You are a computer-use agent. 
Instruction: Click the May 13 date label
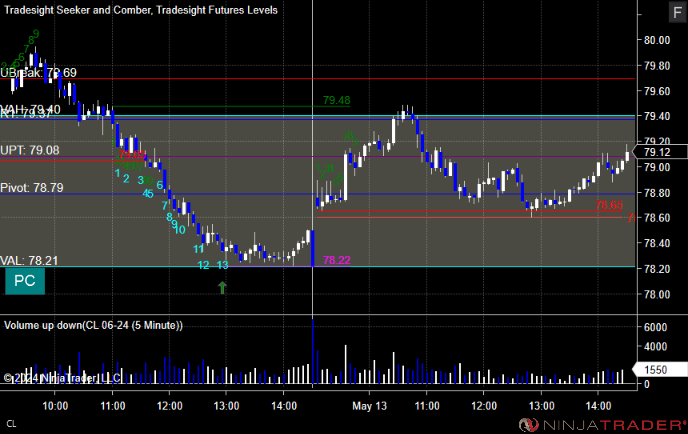[369, 406]
